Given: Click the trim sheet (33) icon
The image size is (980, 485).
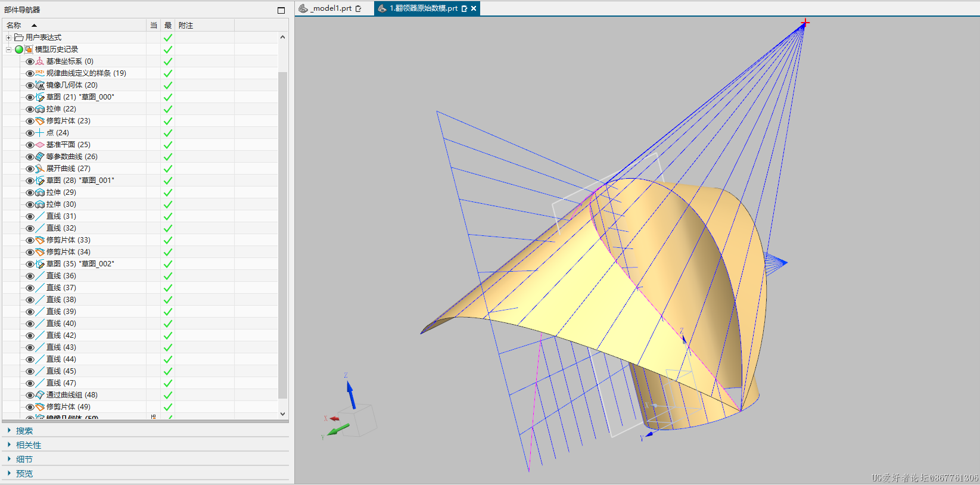Looking at the screenshot, I should coord(40,240).
